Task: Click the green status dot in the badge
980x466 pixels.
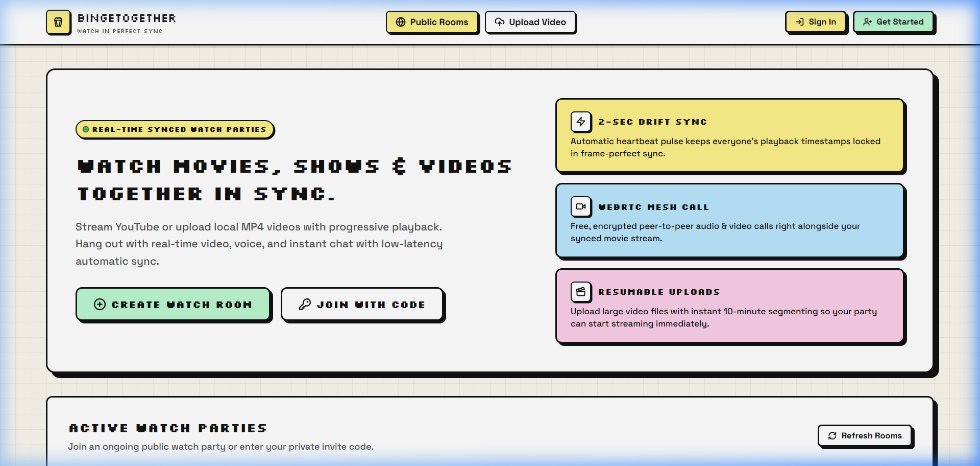Action: pyautogui.click(x=86, y=129)
